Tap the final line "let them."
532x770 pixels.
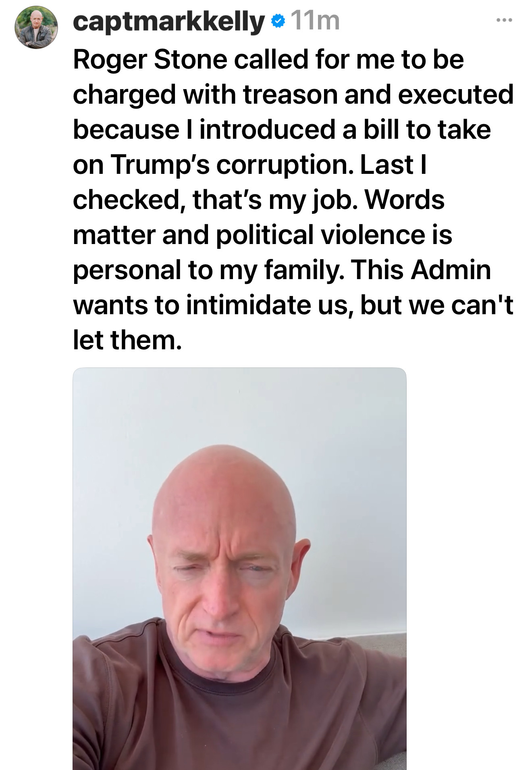coord(127,340)
